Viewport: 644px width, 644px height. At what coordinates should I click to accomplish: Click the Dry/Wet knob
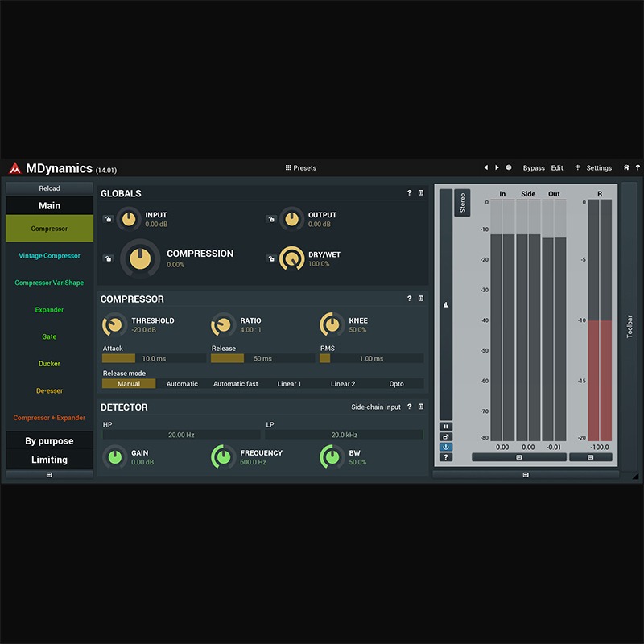point(291,258)
